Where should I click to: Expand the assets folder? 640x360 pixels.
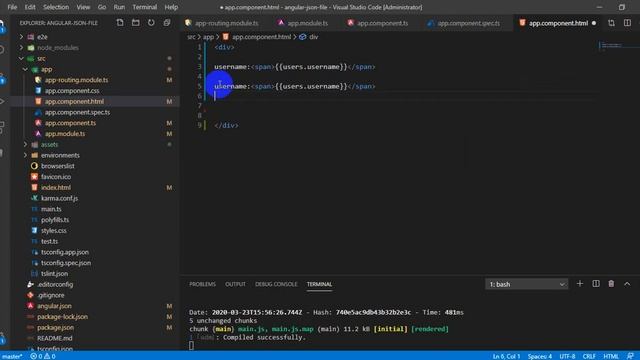(25, 144)
